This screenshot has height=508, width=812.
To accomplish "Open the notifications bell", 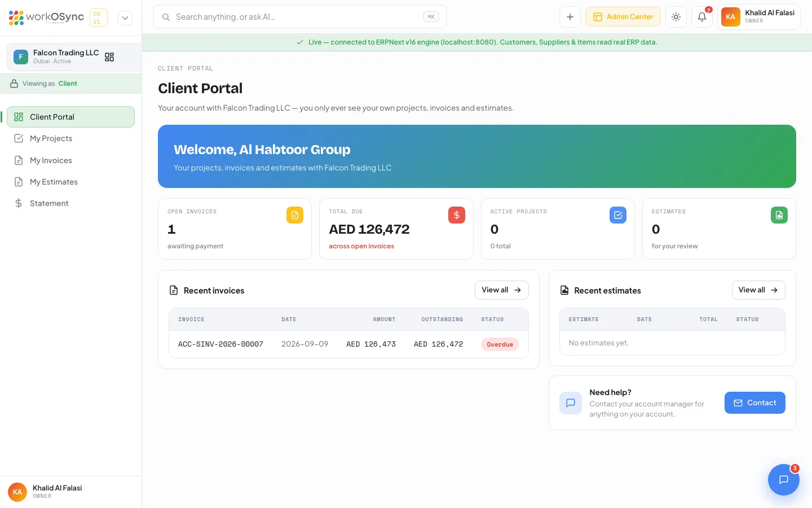I will tap(702, 17).
